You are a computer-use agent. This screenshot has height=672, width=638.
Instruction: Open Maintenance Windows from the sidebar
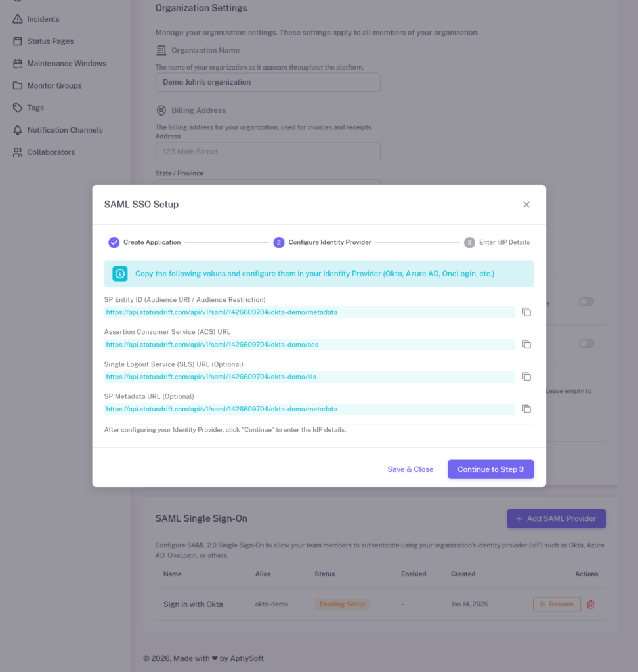point(18,63)
